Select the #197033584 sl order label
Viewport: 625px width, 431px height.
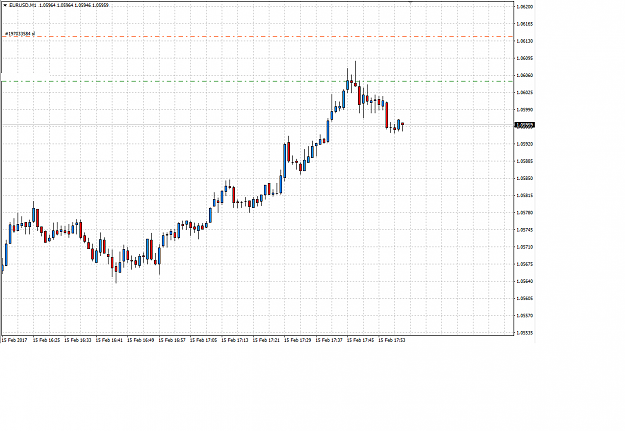coord(20,34)
